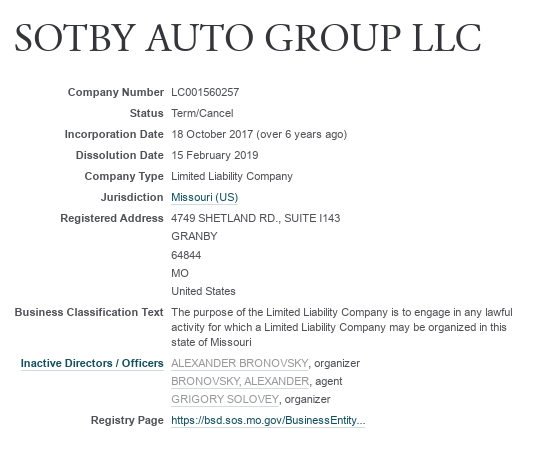Open GRIGORY SOLOVEY organizer profile
This screenshot has width=537, height=449.
(225, 399)
